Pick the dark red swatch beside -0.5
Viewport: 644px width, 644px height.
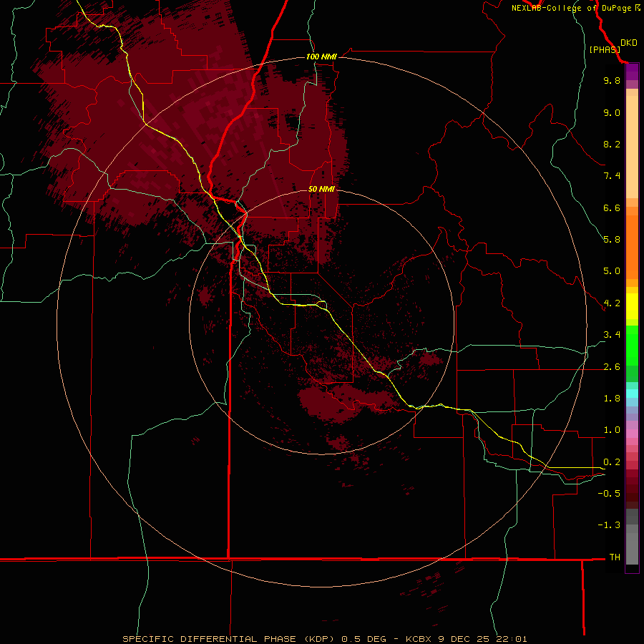632,497
